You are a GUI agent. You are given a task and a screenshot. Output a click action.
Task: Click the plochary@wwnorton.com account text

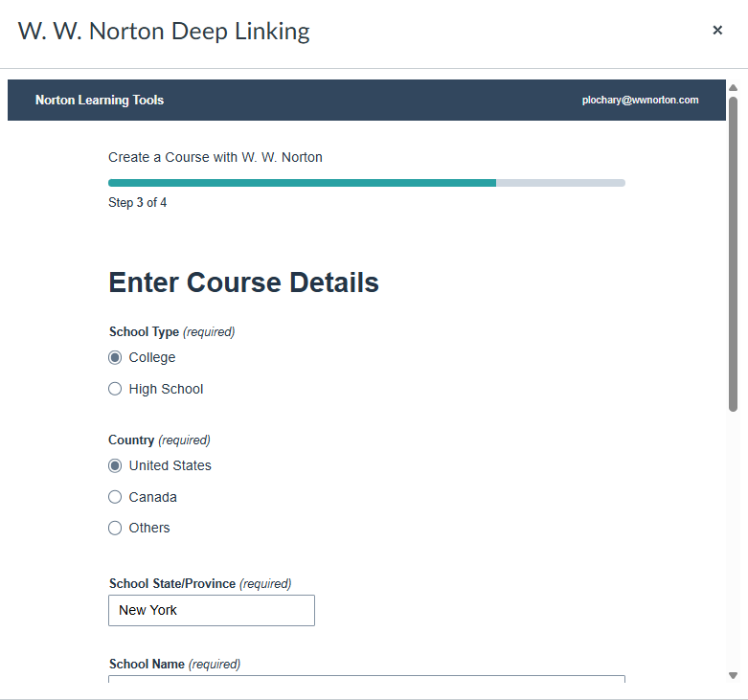[640, 101]
